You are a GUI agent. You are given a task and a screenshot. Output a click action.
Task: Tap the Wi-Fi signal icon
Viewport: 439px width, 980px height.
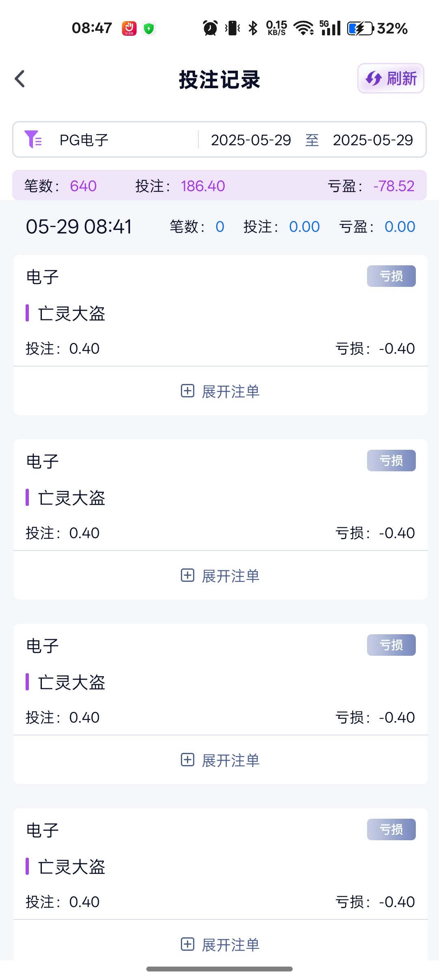pos(303,28)
